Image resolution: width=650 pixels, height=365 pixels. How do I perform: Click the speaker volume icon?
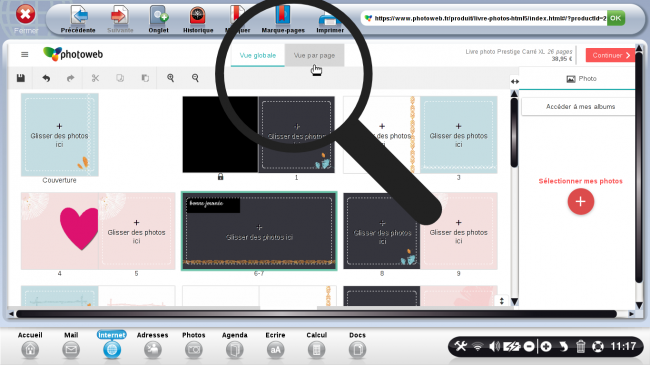tap(494, 346)
